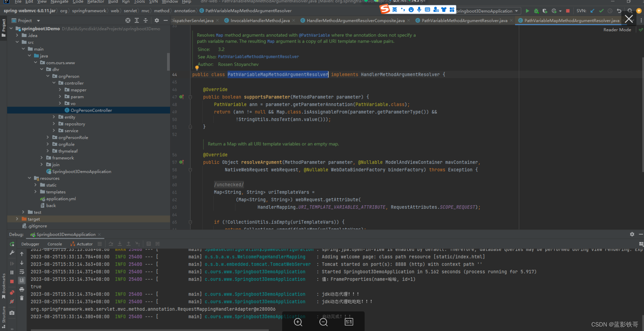Click the Project panel vertical scrollbar
The image size is (644, 331).
(168, 62)
